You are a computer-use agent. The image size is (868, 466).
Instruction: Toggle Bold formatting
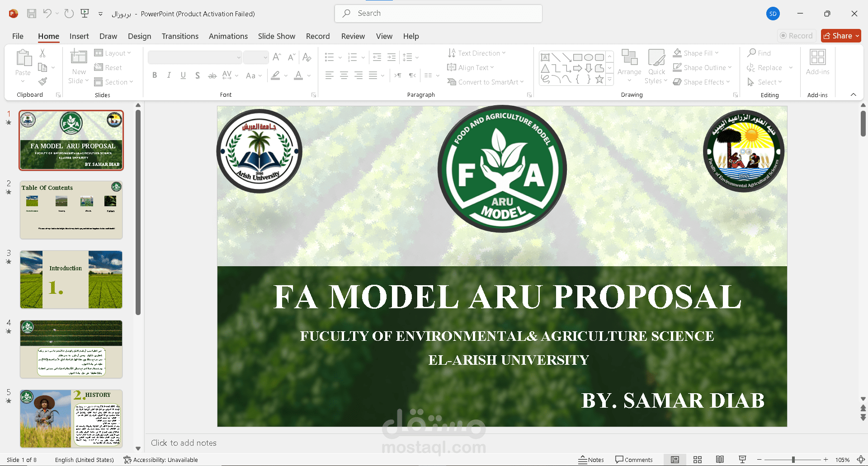(x=155, y=75)
